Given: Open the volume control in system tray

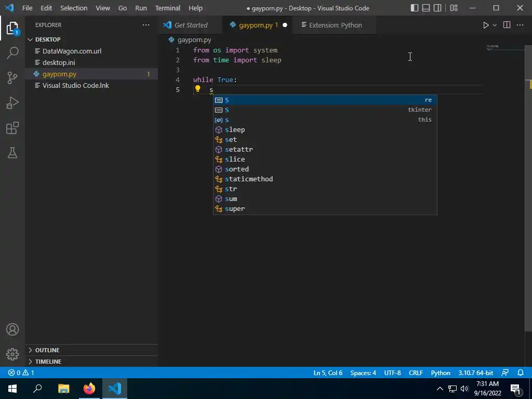Looking at the screenshot, I should pos(464,389).
